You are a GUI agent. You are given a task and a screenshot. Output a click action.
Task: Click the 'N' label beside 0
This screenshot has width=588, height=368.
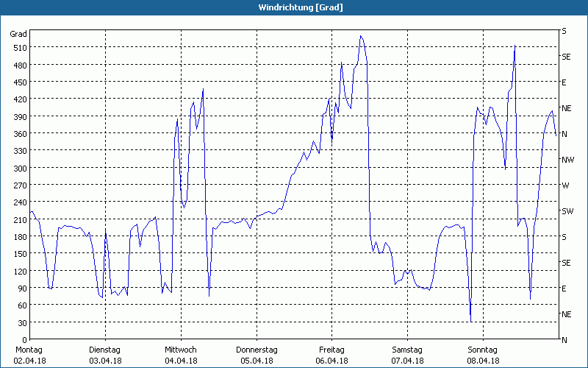tap(564, 340)
